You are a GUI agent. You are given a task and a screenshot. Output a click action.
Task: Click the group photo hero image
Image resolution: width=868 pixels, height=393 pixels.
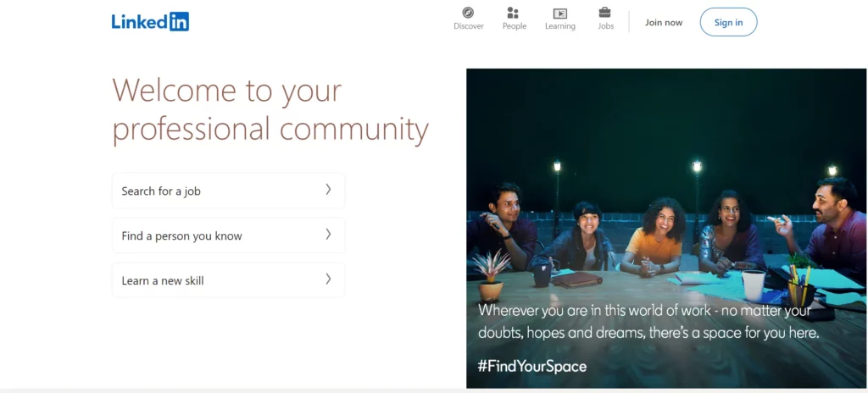click(x=666, y=228)
